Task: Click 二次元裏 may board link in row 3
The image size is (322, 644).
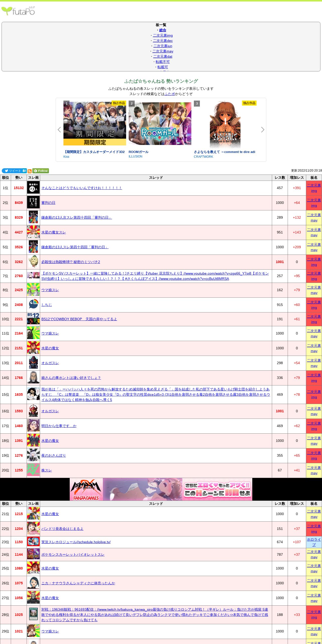Action: (314, 218)
